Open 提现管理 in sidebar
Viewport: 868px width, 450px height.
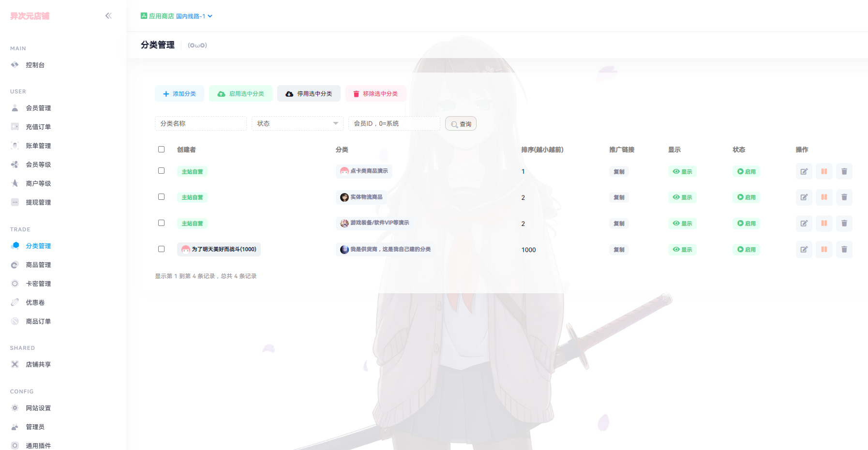(x=38, y=202)
